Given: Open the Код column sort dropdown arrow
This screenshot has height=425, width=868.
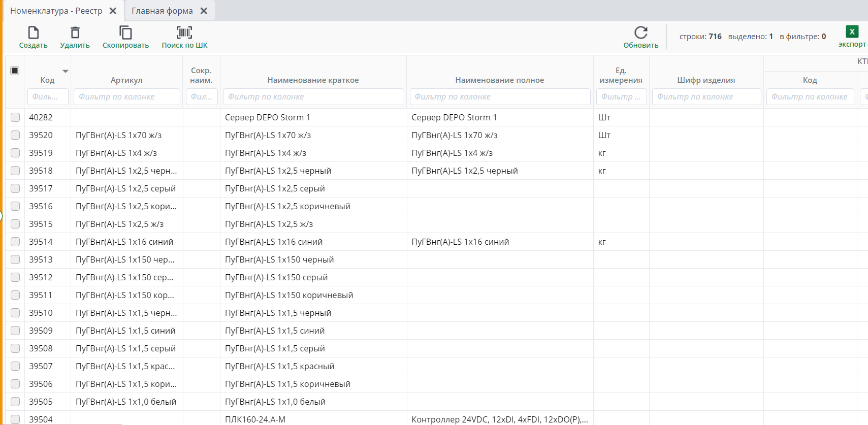Looking at the screenshot, I should 66,71.
